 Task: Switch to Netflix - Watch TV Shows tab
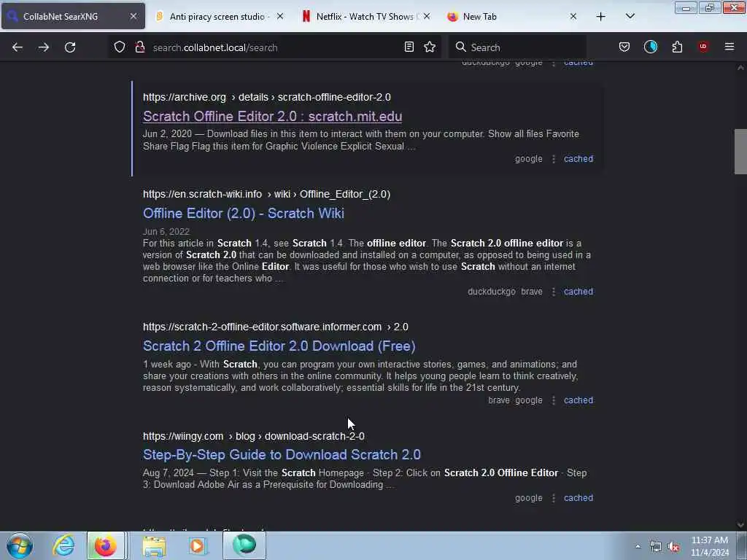pos(366,16)
